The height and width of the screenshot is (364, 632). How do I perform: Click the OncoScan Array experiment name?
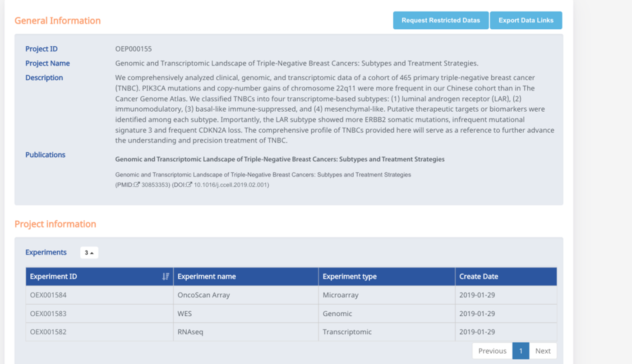203,295
